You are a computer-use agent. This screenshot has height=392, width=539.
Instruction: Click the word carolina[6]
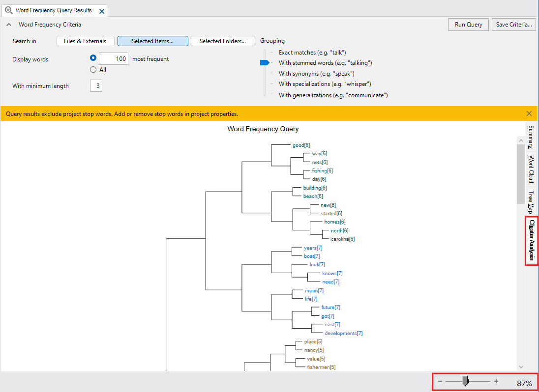(343, 239)
